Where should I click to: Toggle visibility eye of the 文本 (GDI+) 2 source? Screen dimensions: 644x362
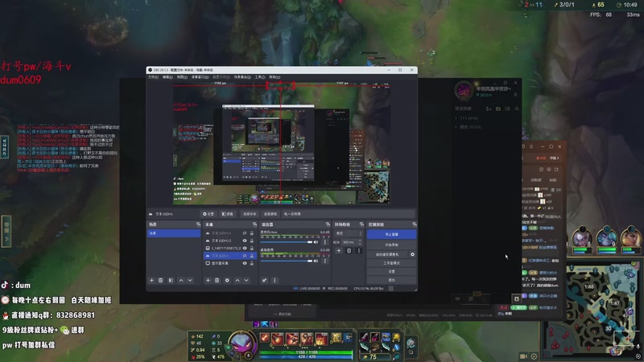point(245,241)
